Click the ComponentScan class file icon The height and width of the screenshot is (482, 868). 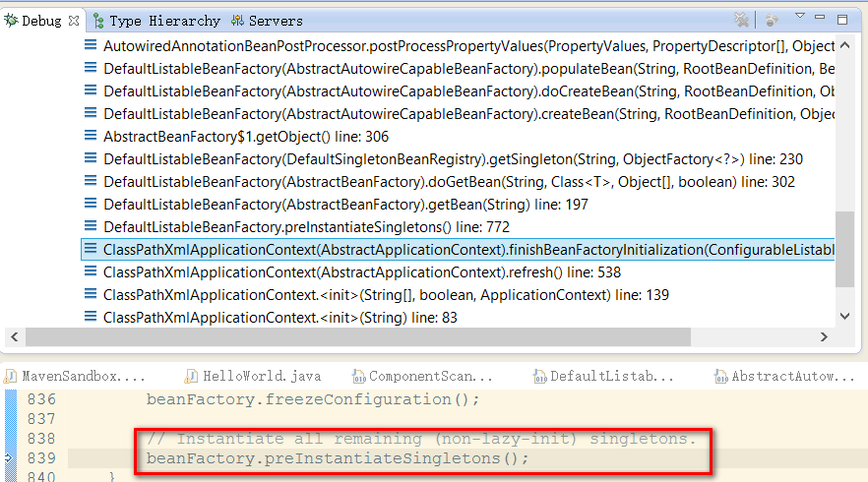[358, 377]
